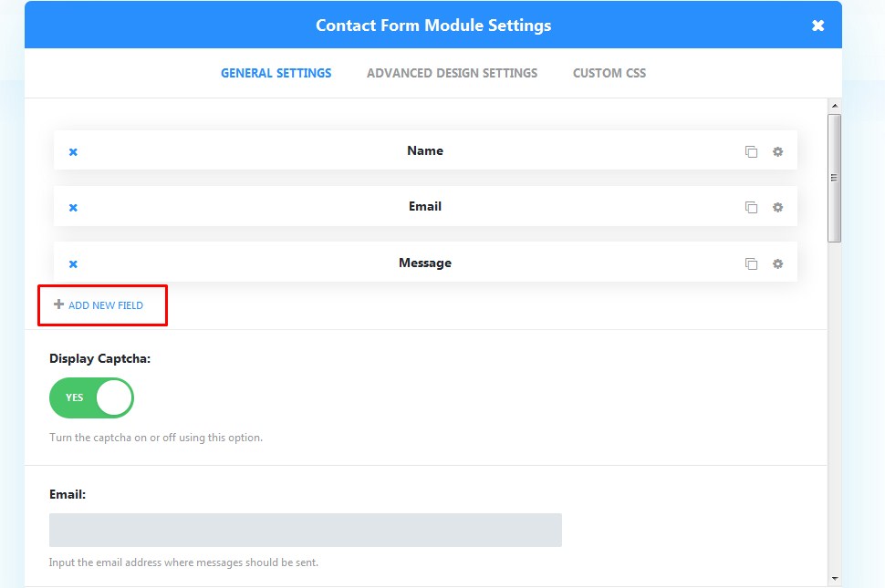The height and width of the screenshot is (588, 885).
Task: Delete the Name field with its X icon
Action: point(73,151)
